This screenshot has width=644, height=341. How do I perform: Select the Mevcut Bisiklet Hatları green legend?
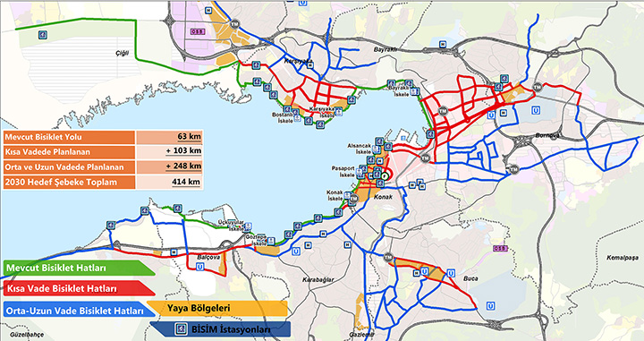(x=79, y=268)
